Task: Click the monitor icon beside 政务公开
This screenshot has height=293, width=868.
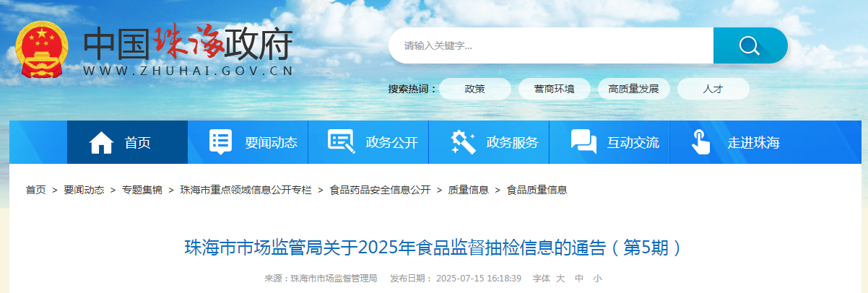Action: [x=341, y=142]
